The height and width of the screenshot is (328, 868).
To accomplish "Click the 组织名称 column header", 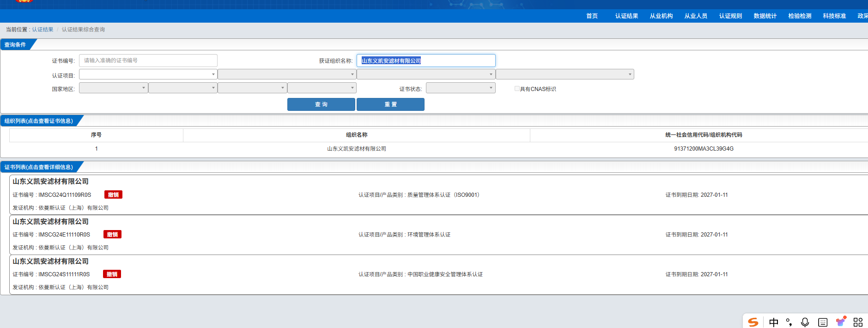I will (x=357, y=135).
